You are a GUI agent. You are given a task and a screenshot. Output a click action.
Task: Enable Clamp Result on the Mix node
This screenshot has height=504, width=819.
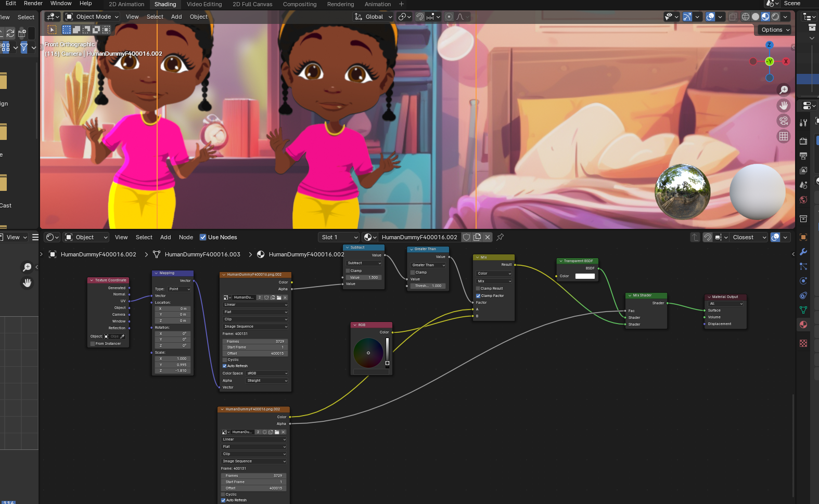478,289
